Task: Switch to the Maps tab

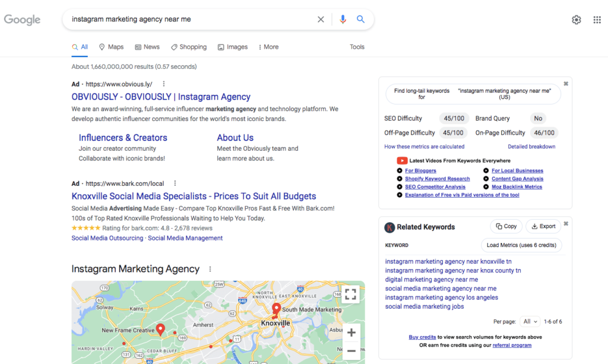Action: (111, 47)
